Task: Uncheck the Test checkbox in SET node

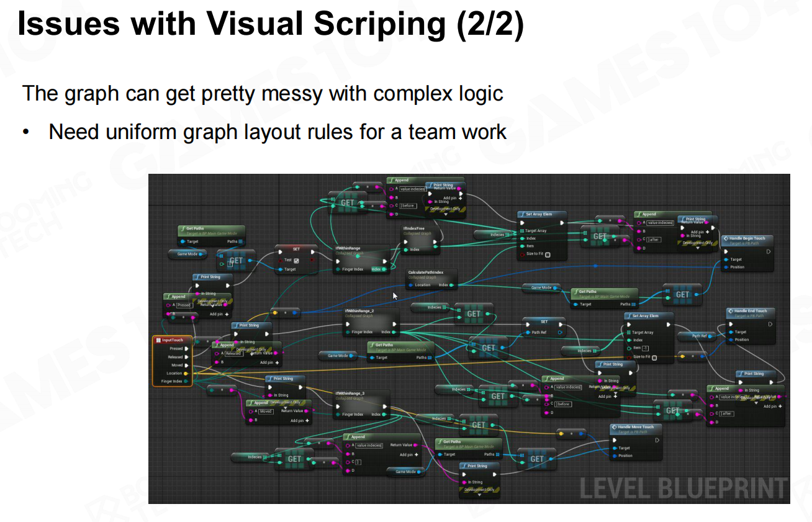Action: click(296, 260)
